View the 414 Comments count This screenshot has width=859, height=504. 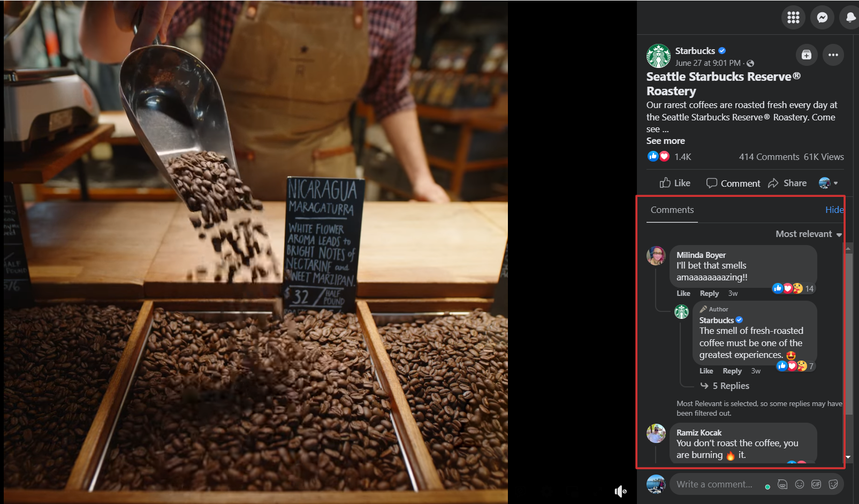pyautogui.click(x=769, y=157)
